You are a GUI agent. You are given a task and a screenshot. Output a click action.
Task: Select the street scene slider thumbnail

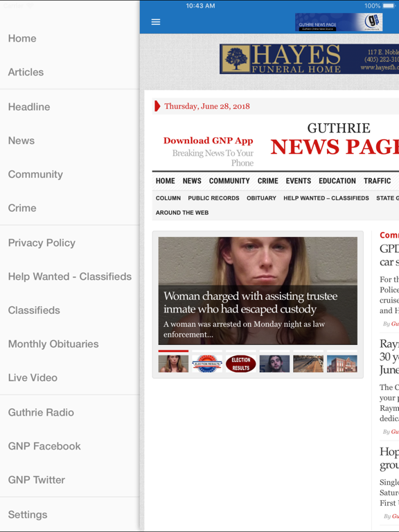308,364
